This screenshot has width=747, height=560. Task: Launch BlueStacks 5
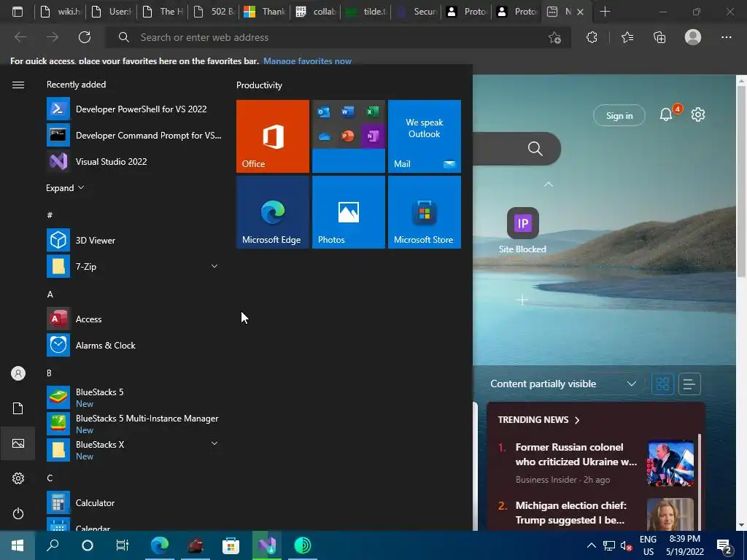[134, 397]
